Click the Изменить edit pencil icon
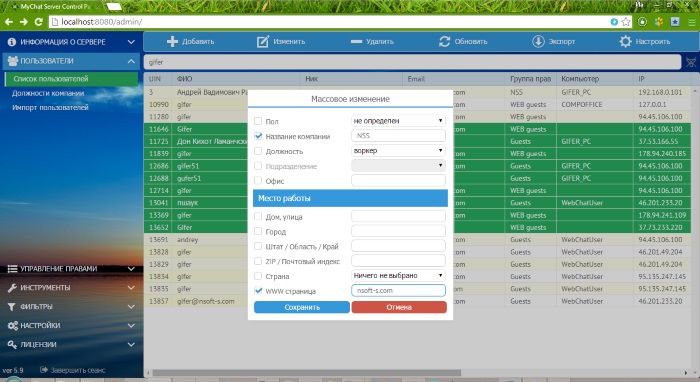This screenshot has width=700, height=382. point(262,42)
